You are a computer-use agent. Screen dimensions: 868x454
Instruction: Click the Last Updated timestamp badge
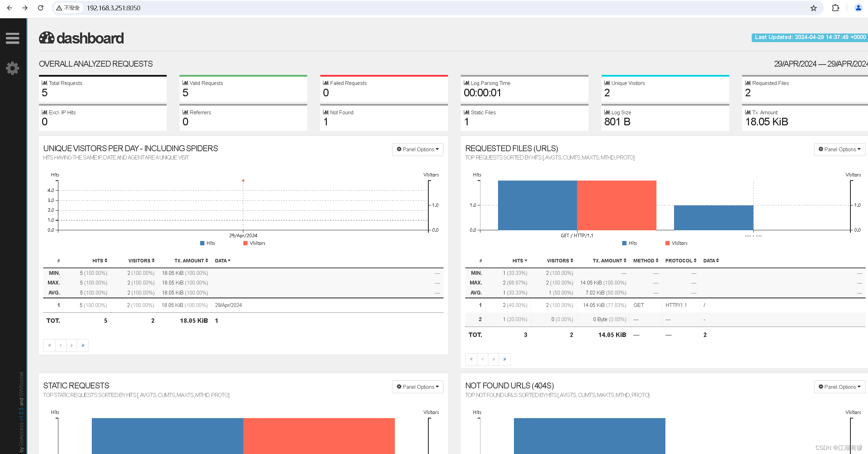coord(810,37)
